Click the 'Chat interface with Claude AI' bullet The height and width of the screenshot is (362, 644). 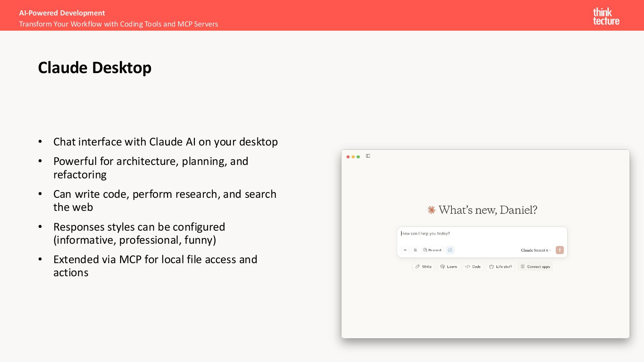[165, 142]
